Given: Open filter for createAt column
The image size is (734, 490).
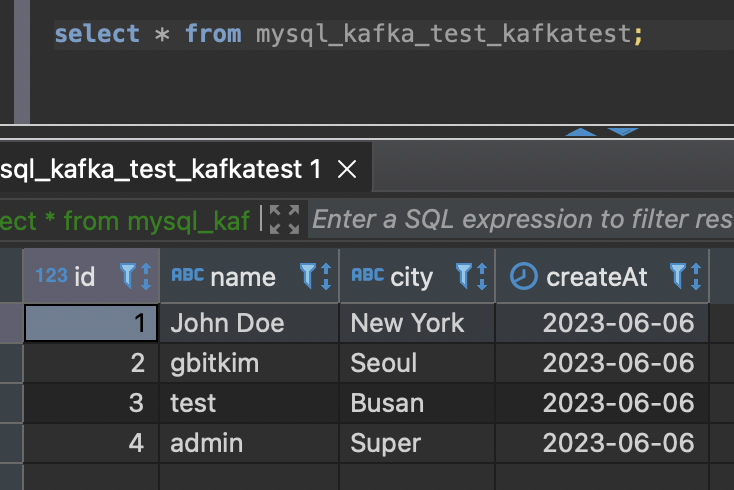Looking at the screenshot, I should click(x=677, y=276).
